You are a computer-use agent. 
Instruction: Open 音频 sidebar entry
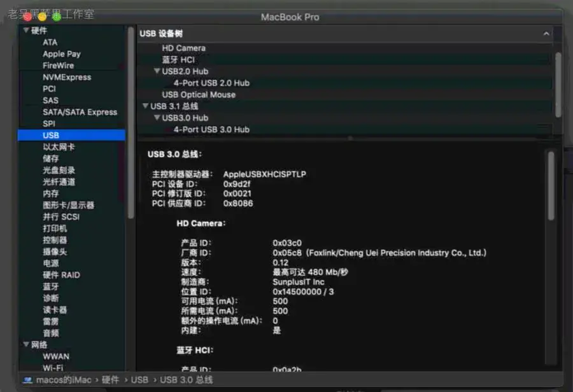(51, 333)
